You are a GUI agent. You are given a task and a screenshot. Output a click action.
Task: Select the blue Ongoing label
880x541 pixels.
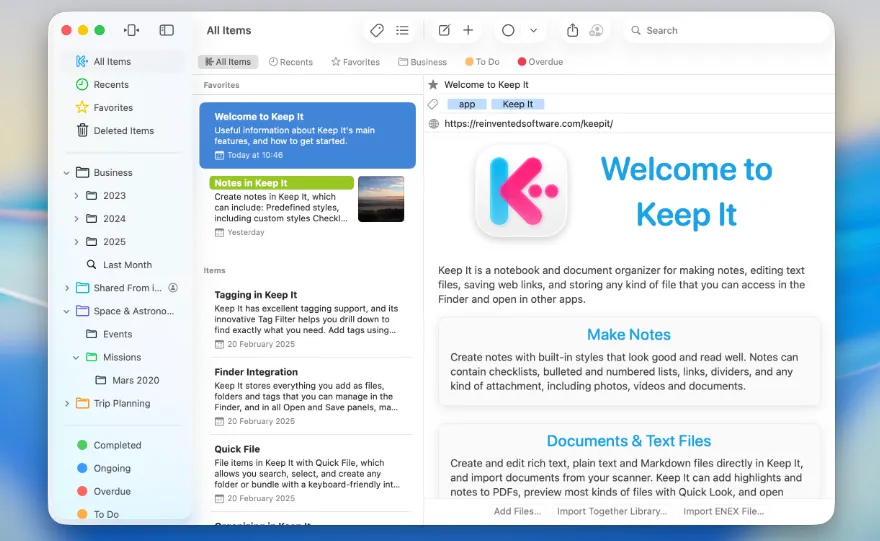[103, 468]
